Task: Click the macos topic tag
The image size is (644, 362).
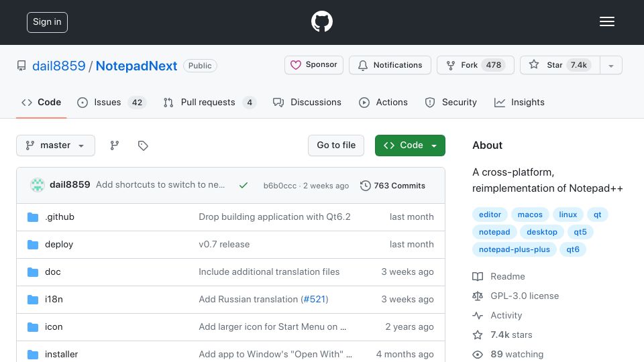Action: coord(530,215)
